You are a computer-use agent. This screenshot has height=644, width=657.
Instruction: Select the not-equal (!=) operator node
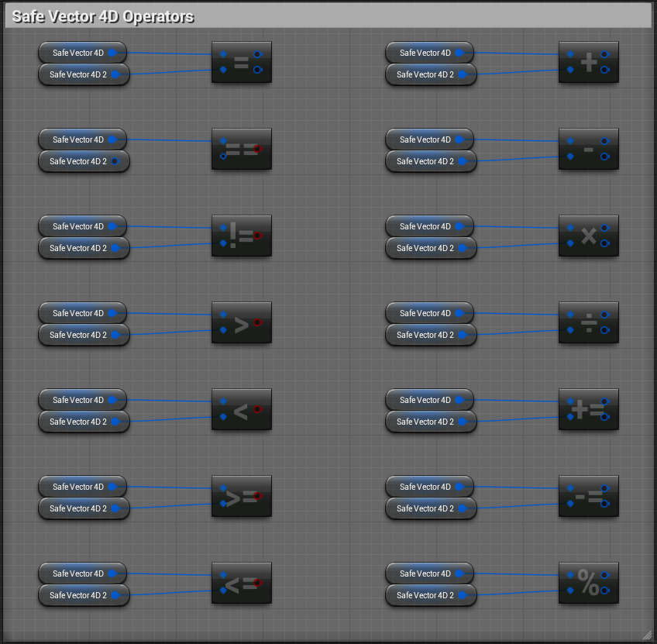pyautogui.click(x=241, y=236)
